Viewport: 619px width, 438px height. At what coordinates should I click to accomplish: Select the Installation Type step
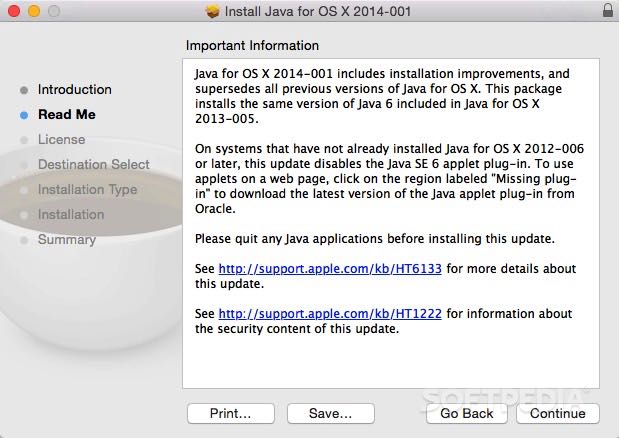(87, 189)
